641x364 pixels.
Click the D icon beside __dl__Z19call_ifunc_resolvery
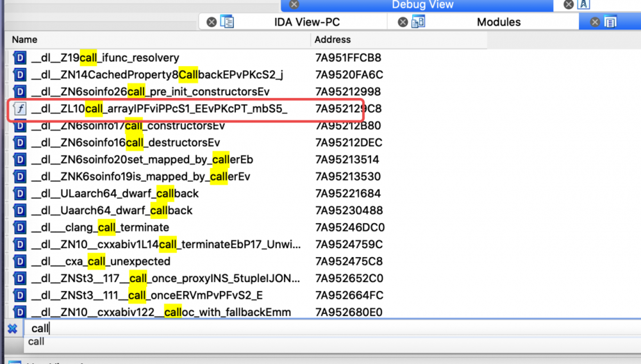pos(20,58)
